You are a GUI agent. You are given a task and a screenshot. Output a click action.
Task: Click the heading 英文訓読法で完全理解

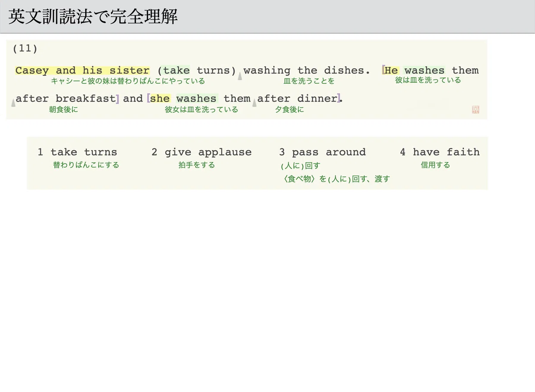(x=93, y=17)
